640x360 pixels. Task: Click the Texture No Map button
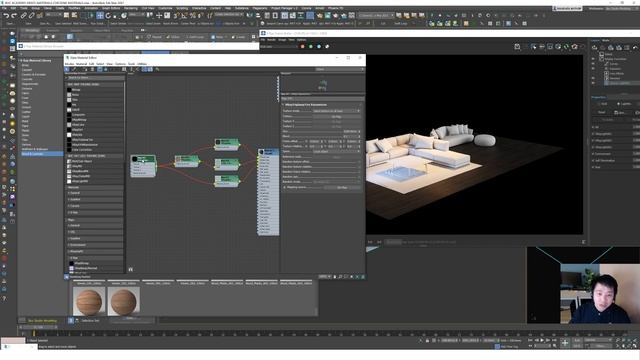[x=337, y=116]
